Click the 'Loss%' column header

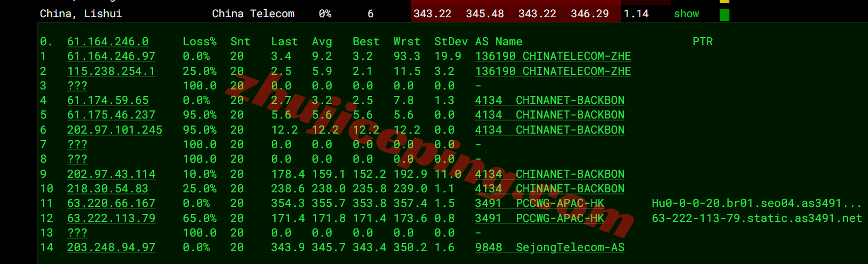[x=200, y=41]
